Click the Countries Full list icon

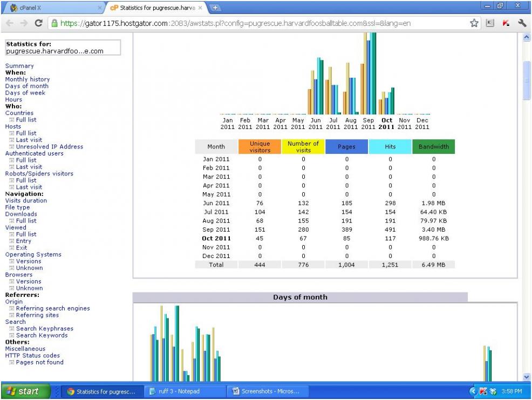pyautogui.click(x=11, y=120)
